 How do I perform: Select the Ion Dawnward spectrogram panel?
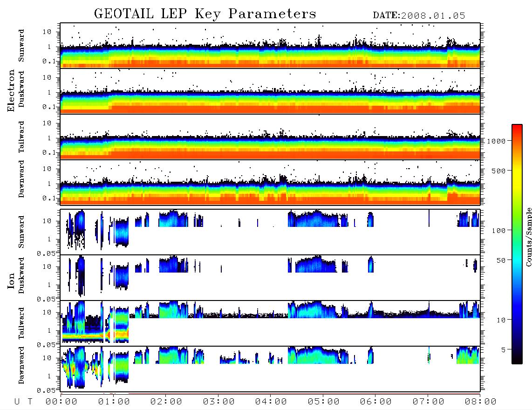click(270, 369)
